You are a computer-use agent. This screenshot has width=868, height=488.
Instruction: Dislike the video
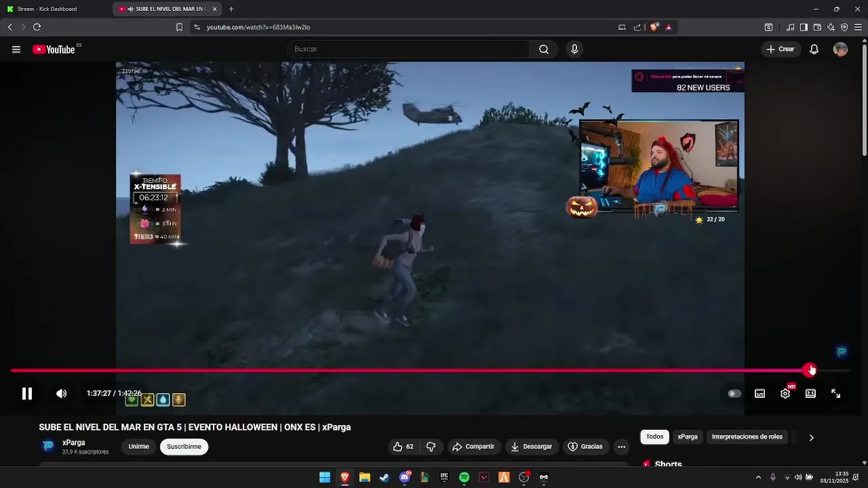pyautogui.click(x=431, y=447)
